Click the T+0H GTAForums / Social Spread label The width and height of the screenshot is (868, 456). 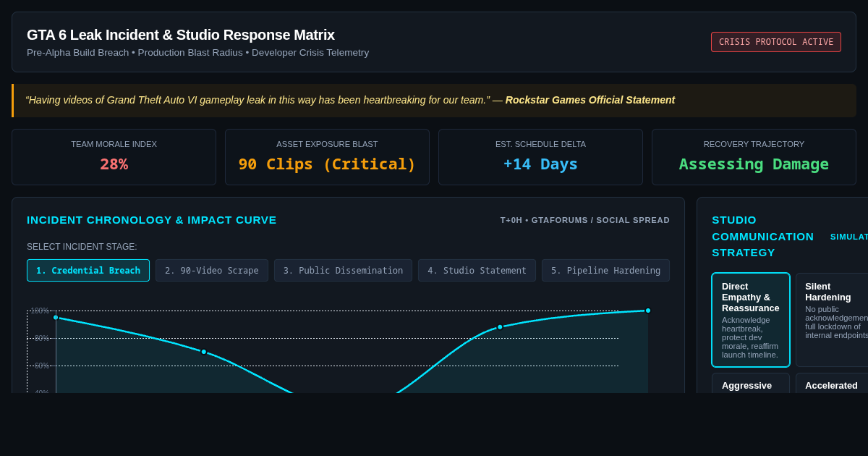point(585,220)
